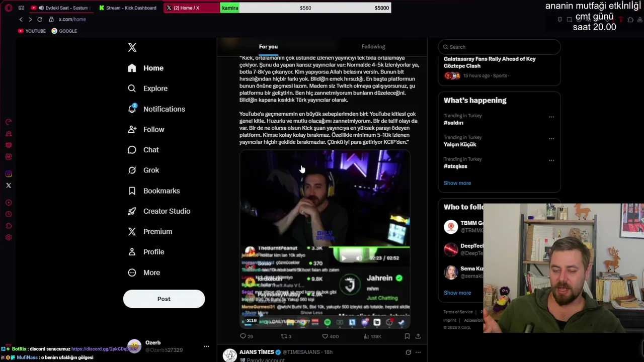Image resolution: width=644 pixels, height=362 pixels.
Task: Open Chat in the sidebar
Action: pos(143,150)
